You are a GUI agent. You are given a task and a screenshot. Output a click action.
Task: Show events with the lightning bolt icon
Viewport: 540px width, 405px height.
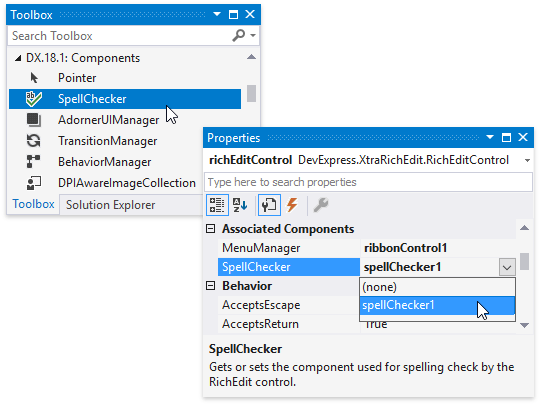tap(292, 205)
